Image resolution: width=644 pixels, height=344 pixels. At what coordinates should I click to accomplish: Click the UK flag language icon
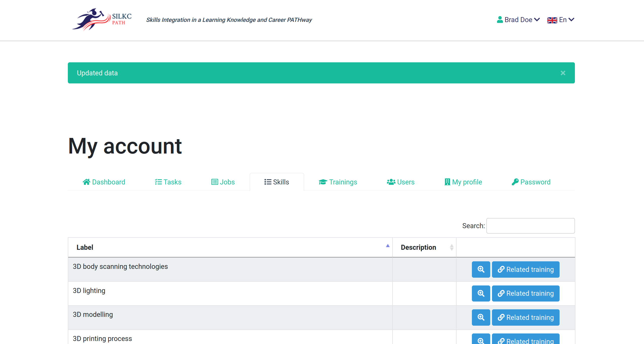point(552,20)
